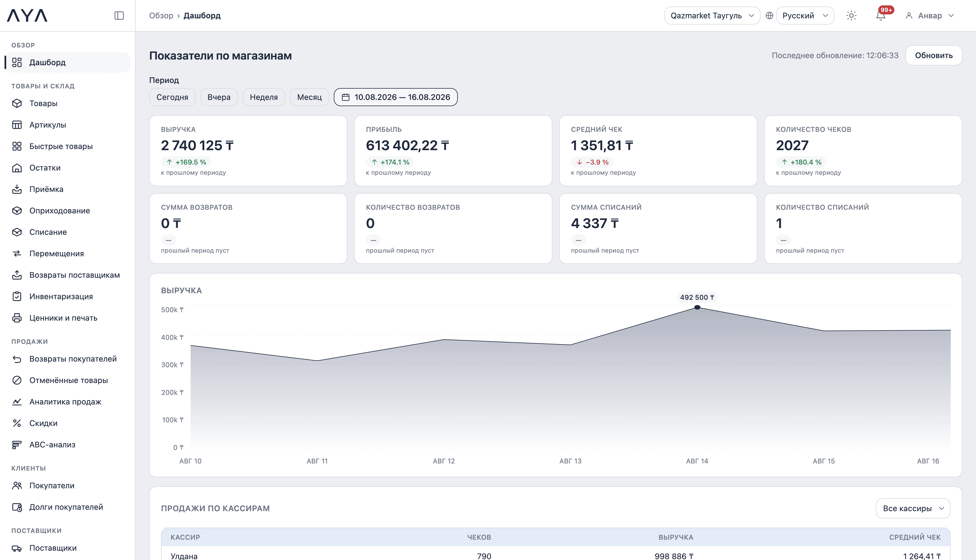
Task: Click the 492 500 ₸ chart peak point
Action: 697,307
